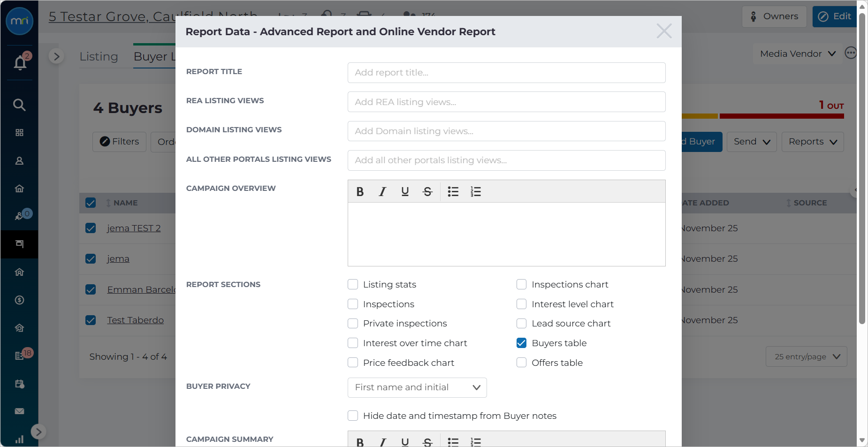Image resolution: width=868 pixels, height=447 pixels.
Task: Insert bulleted list in Campaign Overview editor
Action: [453, 191]
